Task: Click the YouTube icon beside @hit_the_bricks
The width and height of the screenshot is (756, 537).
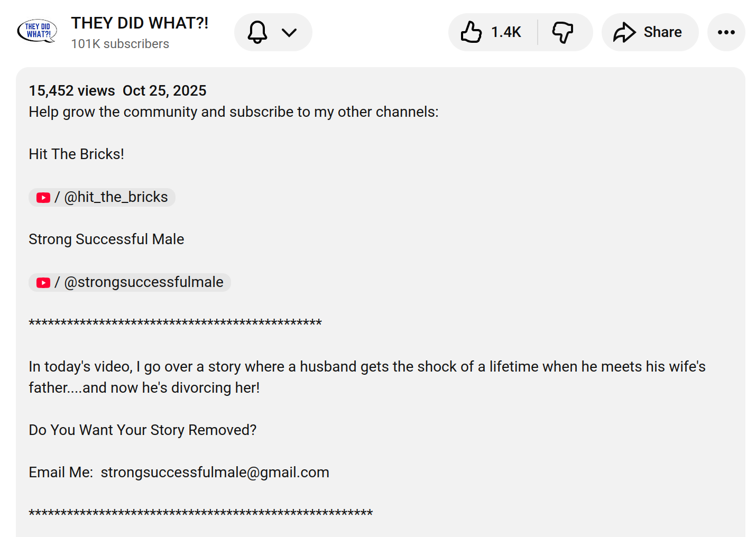Action: [x=43, y=198]
